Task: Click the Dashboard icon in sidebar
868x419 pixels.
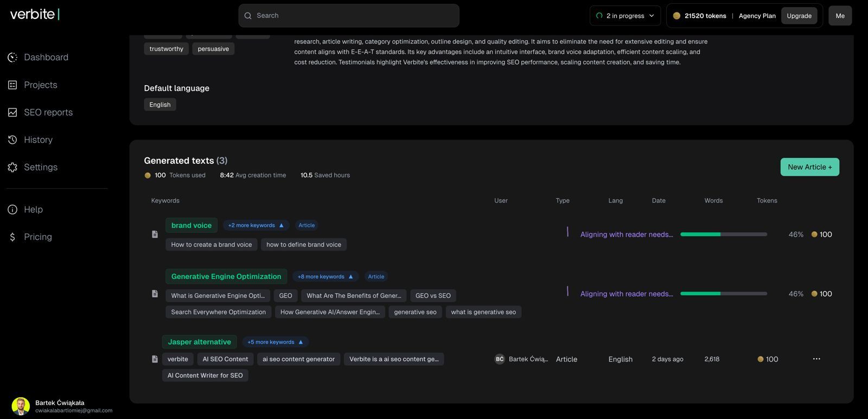Action: [12, 58]
